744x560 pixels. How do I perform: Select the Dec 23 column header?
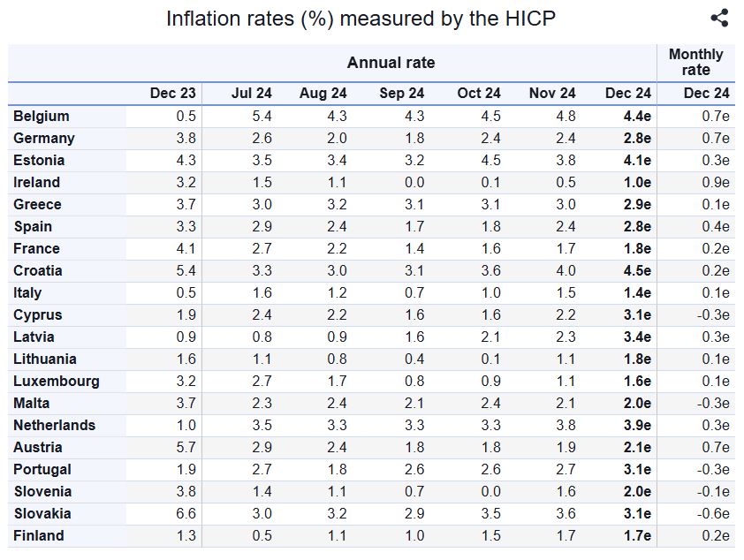pyautogui.click(x=172, y=93)
